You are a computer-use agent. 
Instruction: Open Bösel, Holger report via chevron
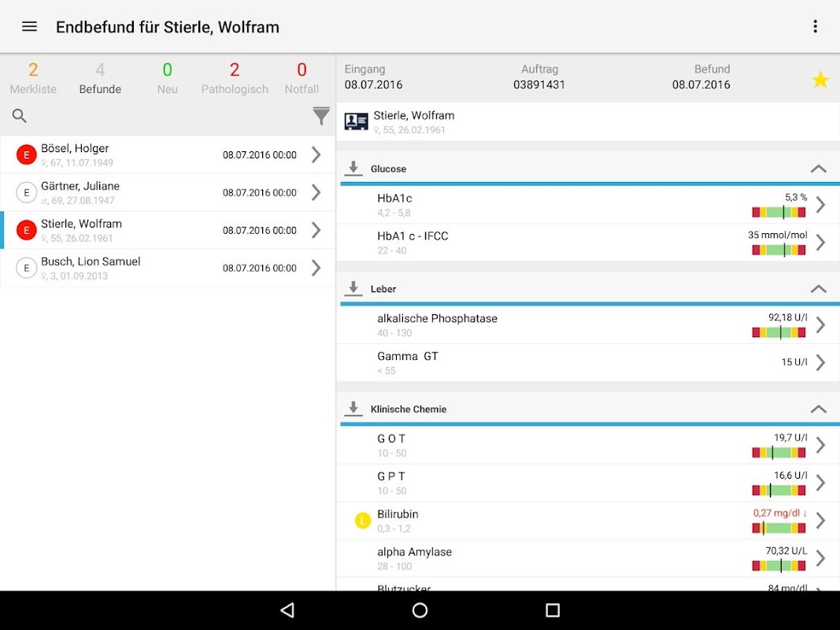316,155
